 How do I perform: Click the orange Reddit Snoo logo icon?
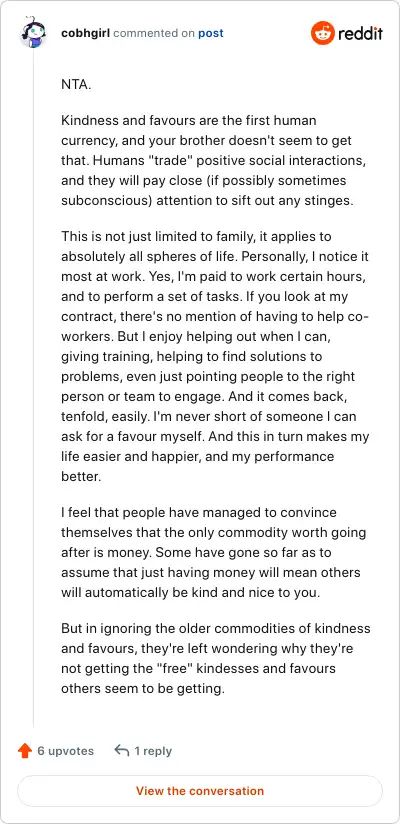(x=323, y=34)
